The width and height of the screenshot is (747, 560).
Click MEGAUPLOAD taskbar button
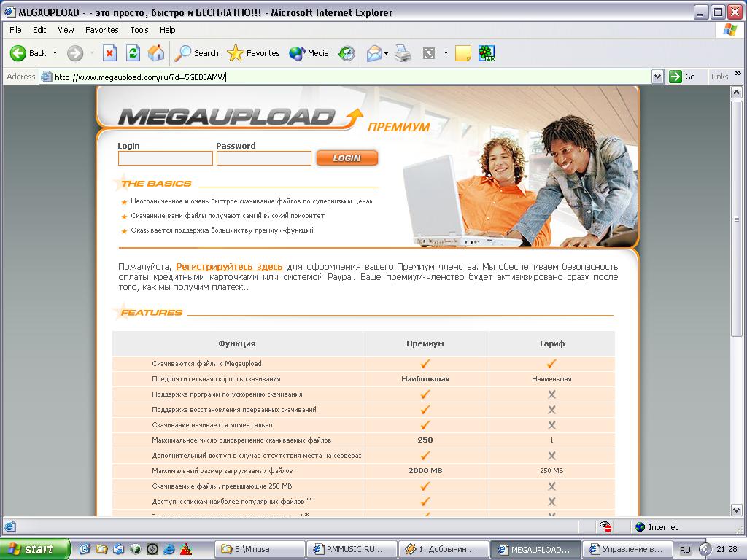click(x=535, y=549)
